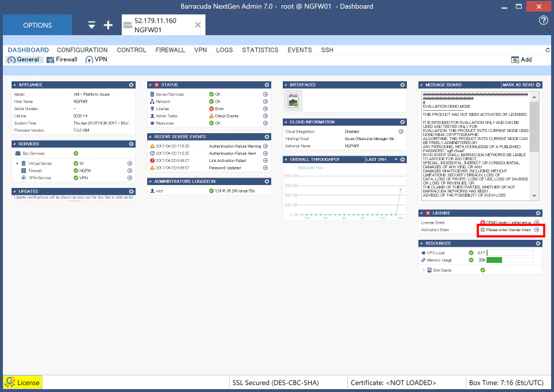Collapse the Overall Throughput panel
This screenshot has height=392, width=554.
(286, 160)
